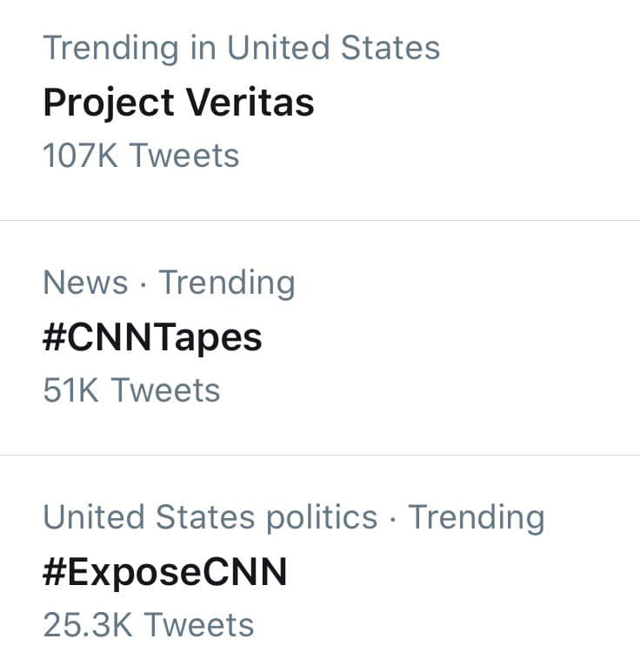Click 'United States' in the top trend header
This screenshot has width=640, height=672.
[x=334, y=47]
